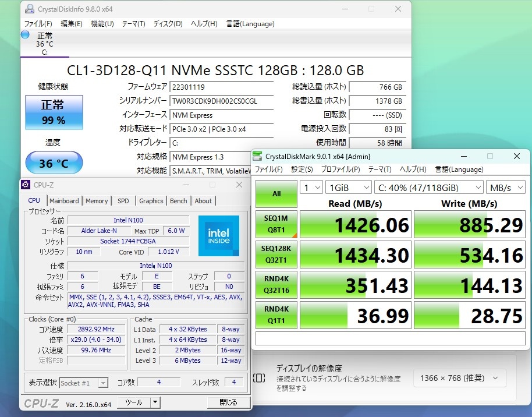
Task: Open ヘルプ(H) menu in CrystalDiskMark
Action: click(x=413, y=169)
